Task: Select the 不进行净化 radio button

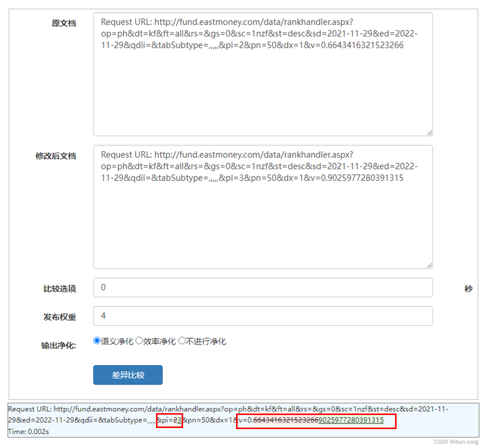Action: click(x=182, y=341)
